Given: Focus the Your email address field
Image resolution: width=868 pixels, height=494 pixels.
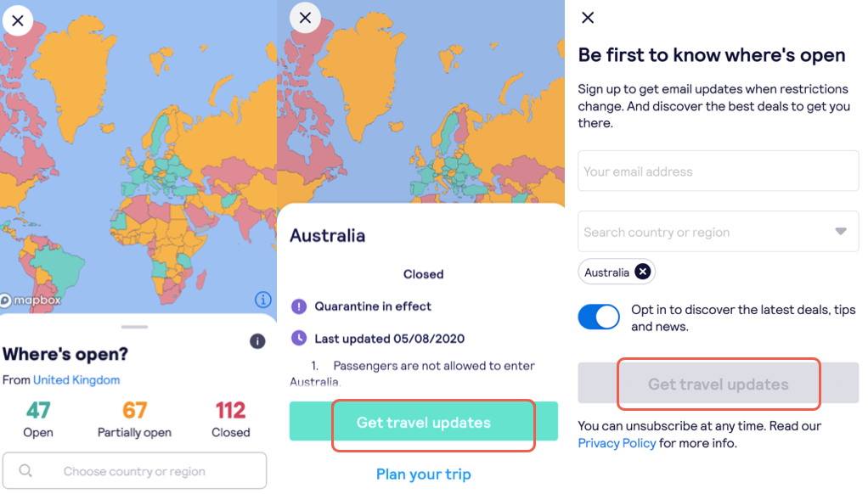Looking at the screenshot, I should click(x=718, y=171).
